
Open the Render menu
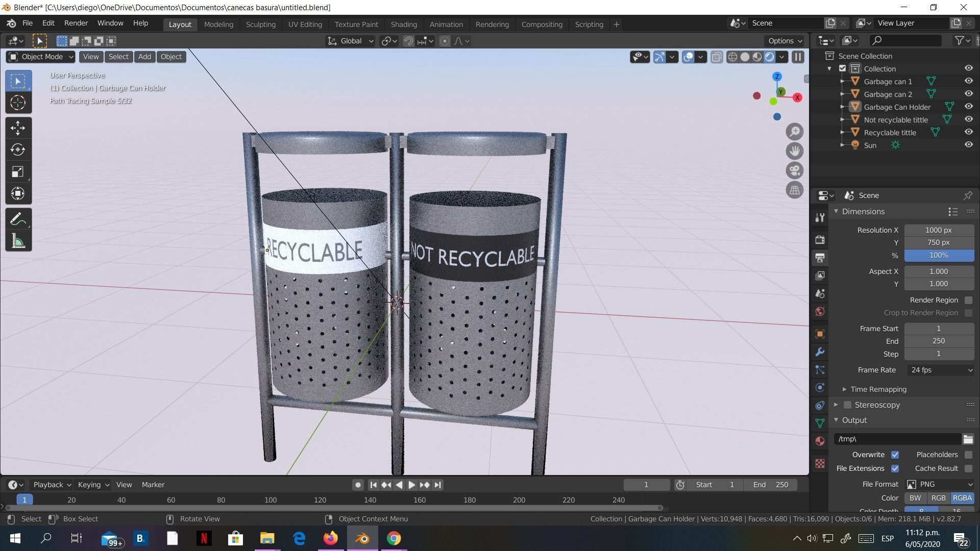pyautogui.click(x=76, y=23)
